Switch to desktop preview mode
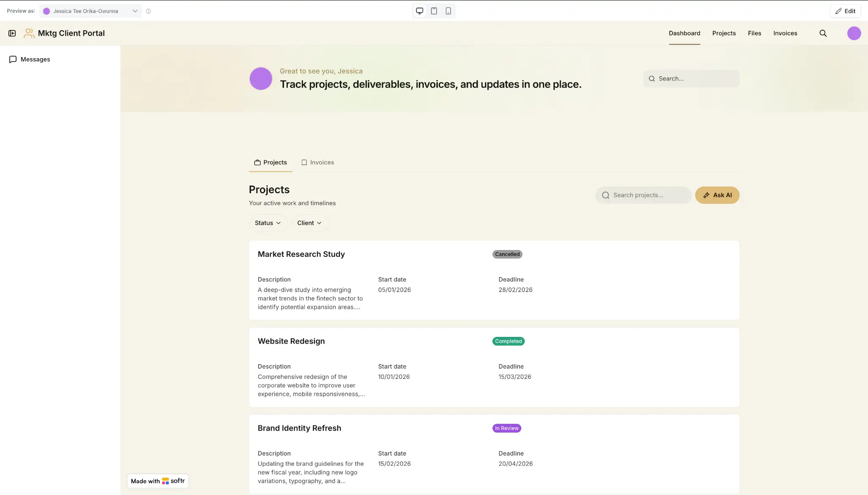This screenshot has height=495, width=868. click(x=419, y=11)
